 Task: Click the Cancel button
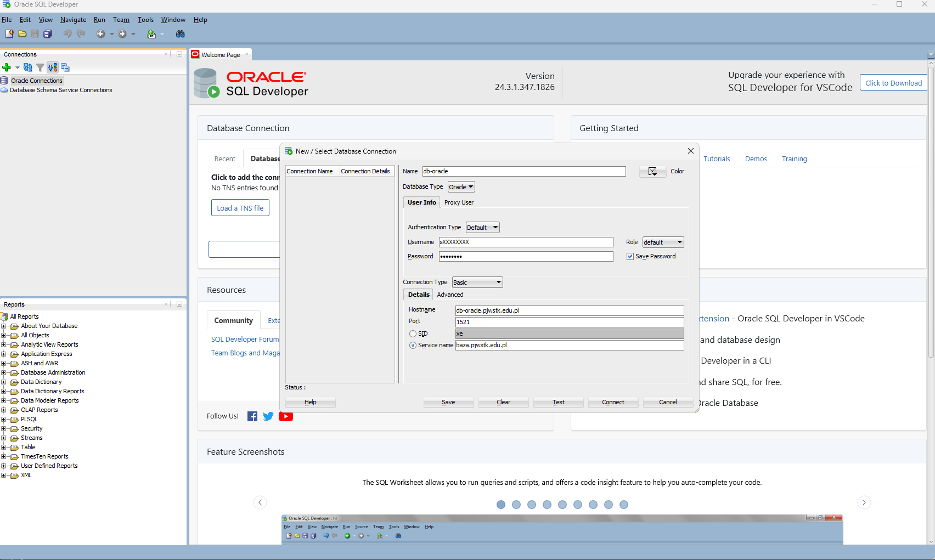coord(668,402)
